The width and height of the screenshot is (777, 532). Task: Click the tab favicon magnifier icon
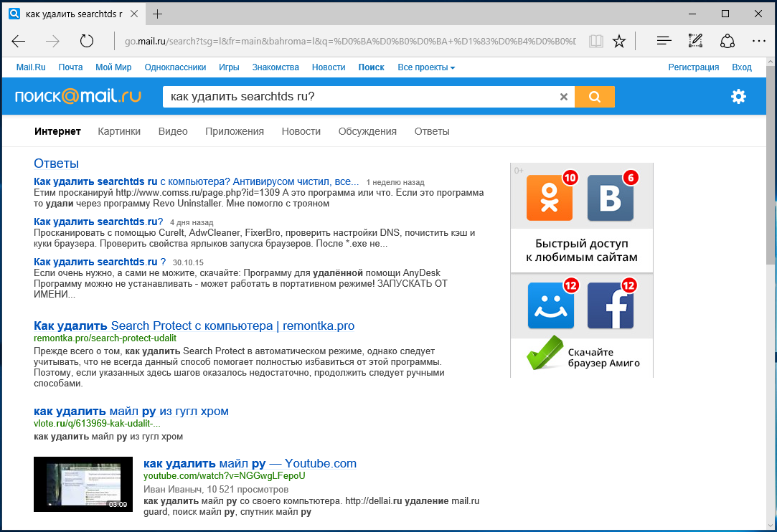click(14, 14)
